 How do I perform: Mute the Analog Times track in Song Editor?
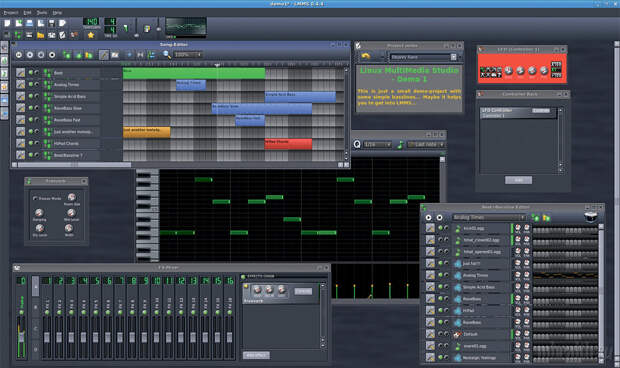(x=30, y=84)
